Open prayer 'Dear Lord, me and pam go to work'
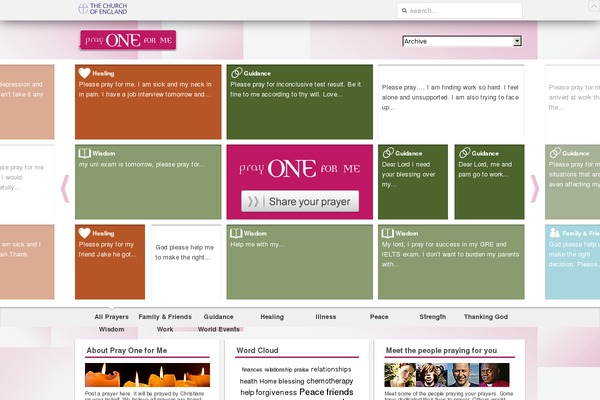 pyautogui.click(x=489, y=182)
